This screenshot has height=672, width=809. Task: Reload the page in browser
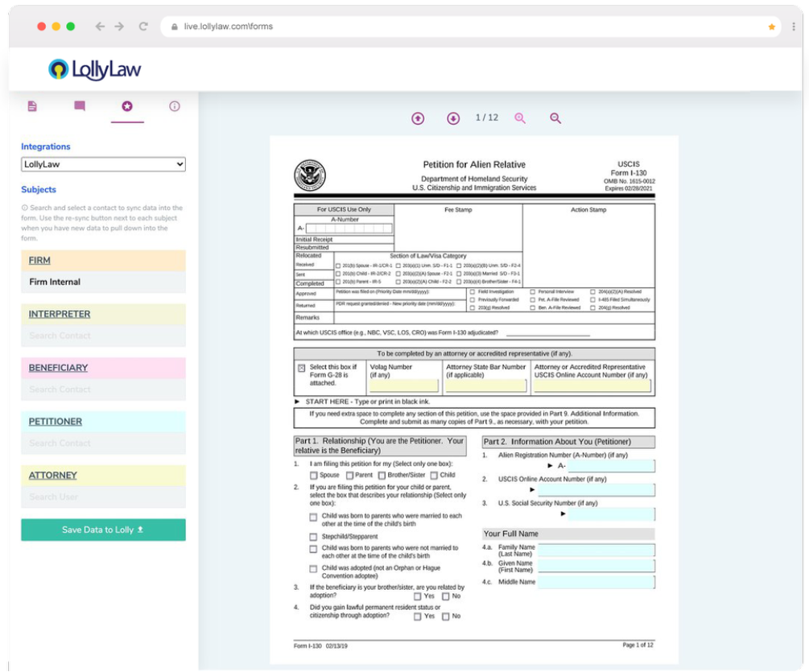[x=143, y=27]
